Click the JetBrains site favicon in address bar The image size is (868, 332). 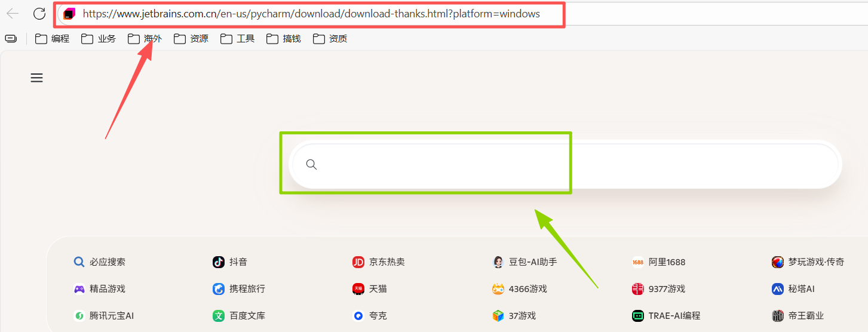tap(69, 14)
